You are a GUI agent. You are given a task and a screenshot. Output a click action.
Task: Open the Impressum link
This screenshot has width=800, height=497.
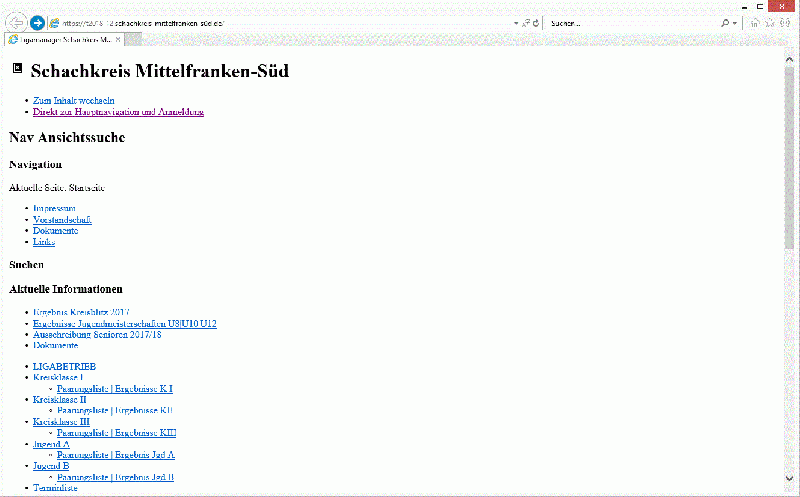(54, 208)
